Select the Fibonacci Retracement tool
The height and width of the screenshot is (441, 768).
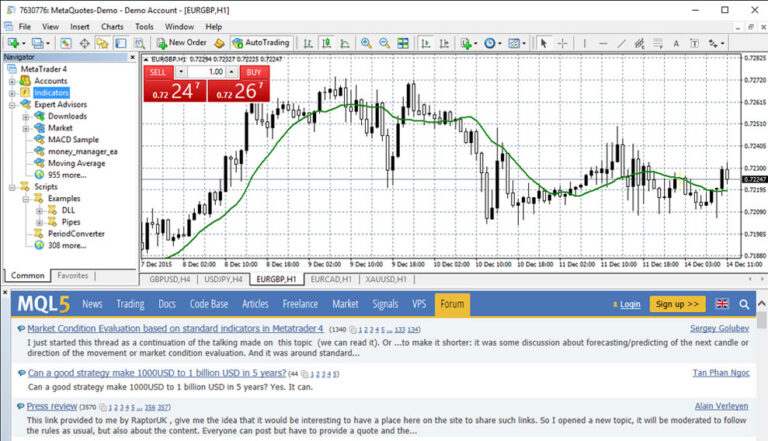tap(658, 43)
